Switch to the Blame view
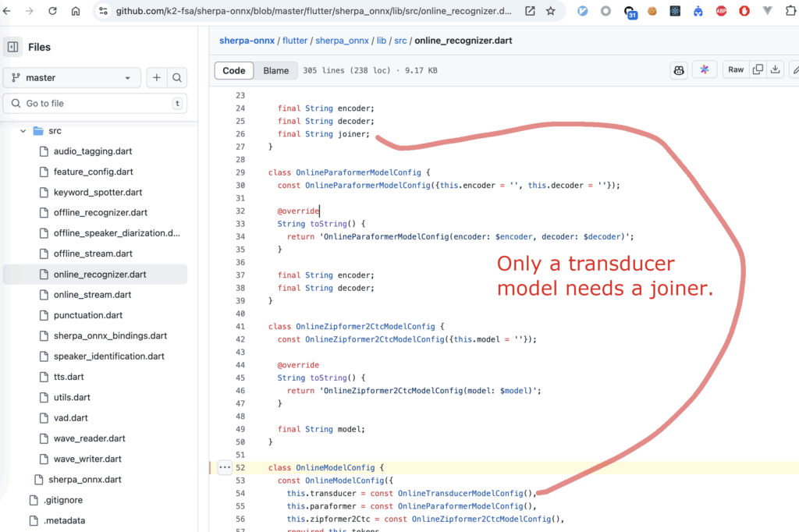799x532 pixels. pyautogui.click(x=275, y=70)
